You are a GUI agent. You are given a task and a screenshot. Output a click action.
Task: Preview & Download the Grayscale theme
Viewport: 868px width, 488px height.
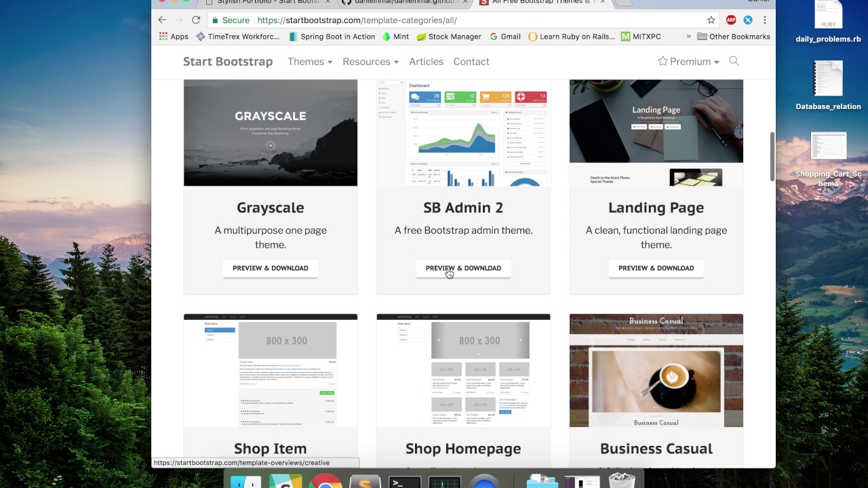point(271,268)
